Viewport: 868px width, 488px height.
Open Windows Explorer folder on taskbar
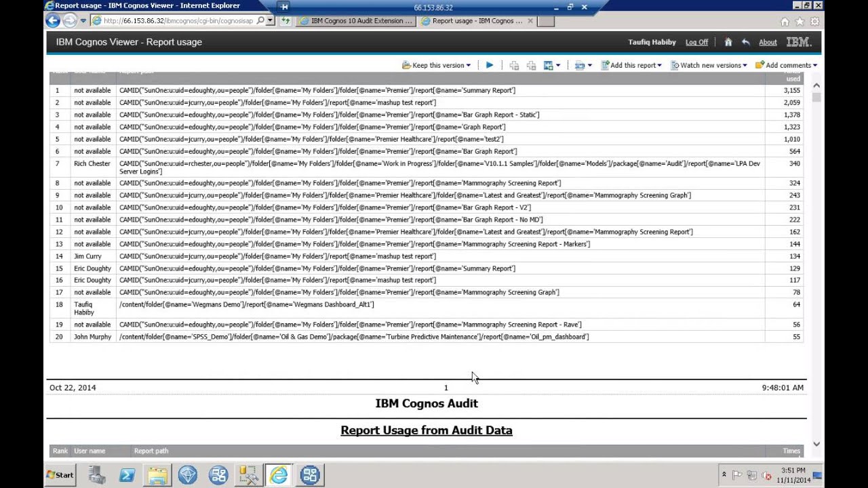tap(157, 474)
